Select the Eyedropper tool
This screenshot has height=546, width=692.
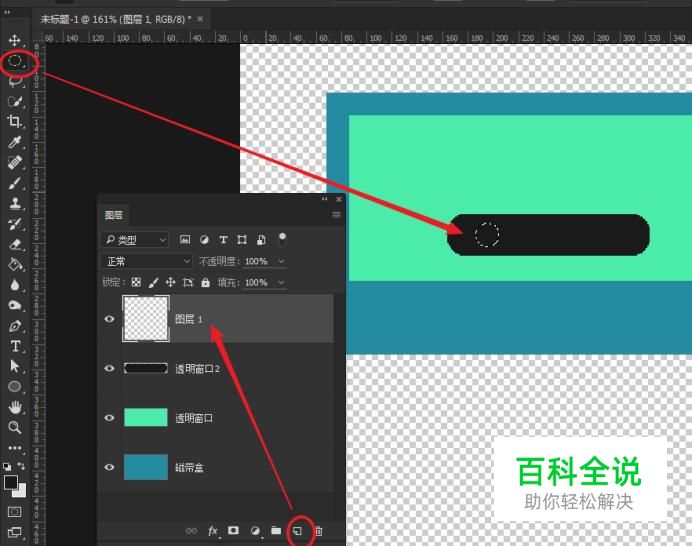pos(15,142)
